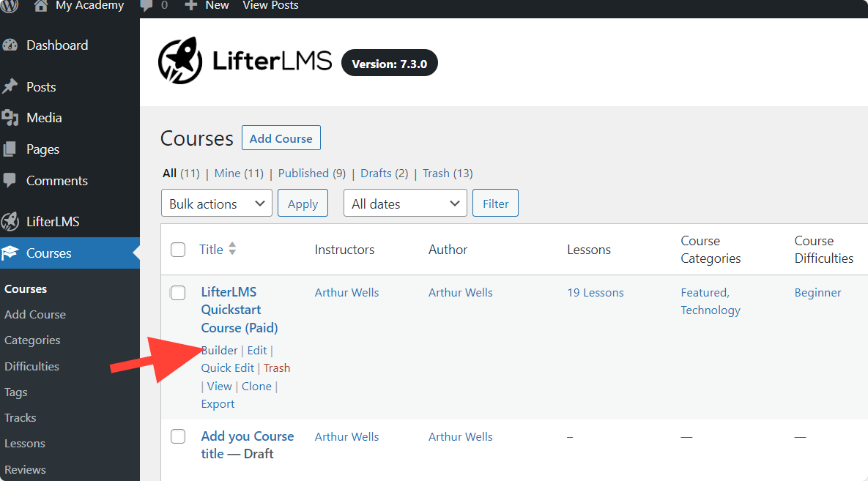Open Dashboard in the sidebar menu
868x481 pixels.
(x=57, y=45)
